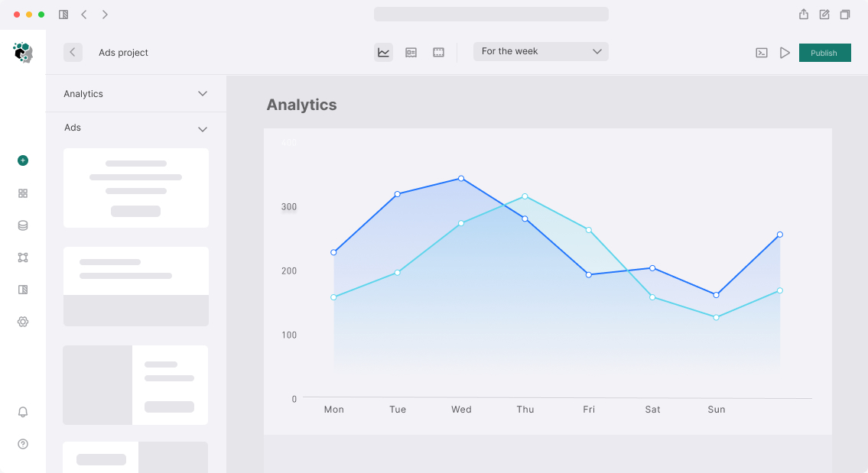The height and width of the screenshot is (473, 868).
Task: Open the "For the week" dropdown
Action: pyautogui.click(x=541, y=51)
